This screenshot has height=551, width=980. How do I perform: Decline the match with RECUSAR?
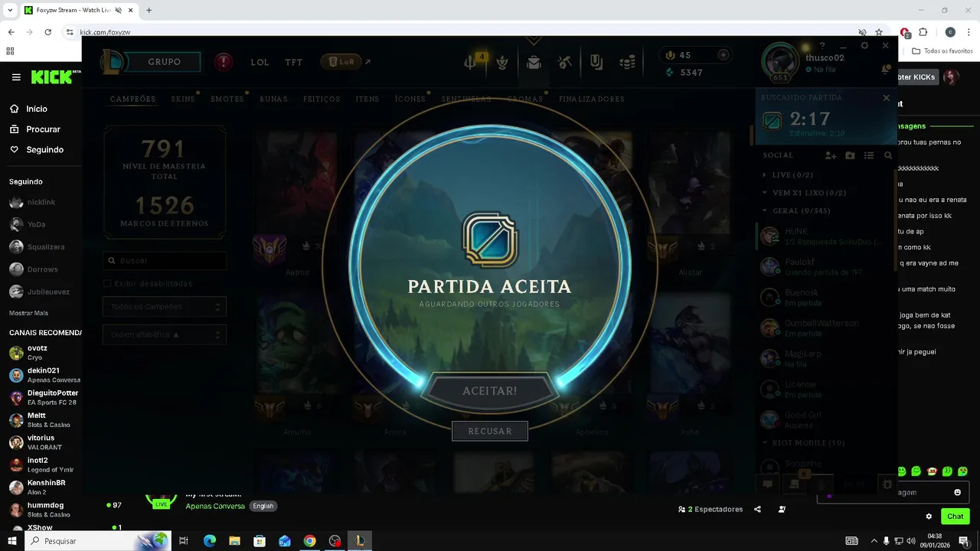(x=490, y=431)
